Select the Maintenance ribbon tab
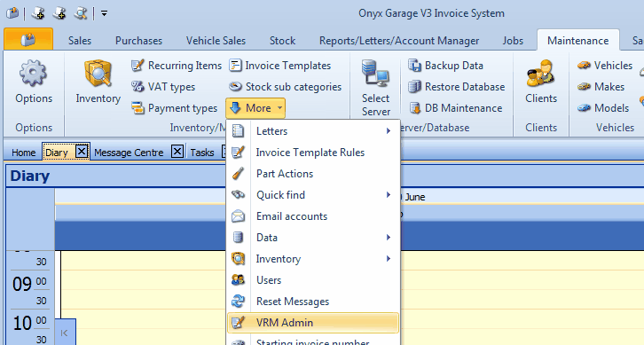Viewport: 644px width, 345px height. click(x=577, y=41)
